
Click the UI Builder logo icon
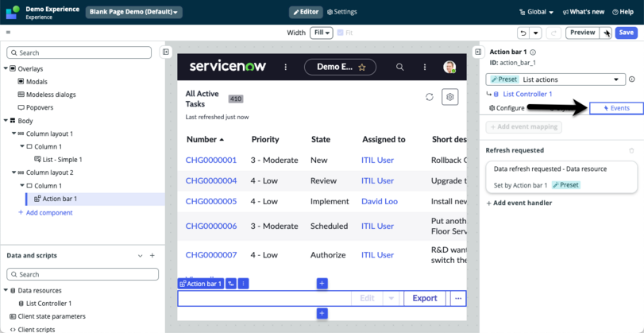[x=13, y=13]
